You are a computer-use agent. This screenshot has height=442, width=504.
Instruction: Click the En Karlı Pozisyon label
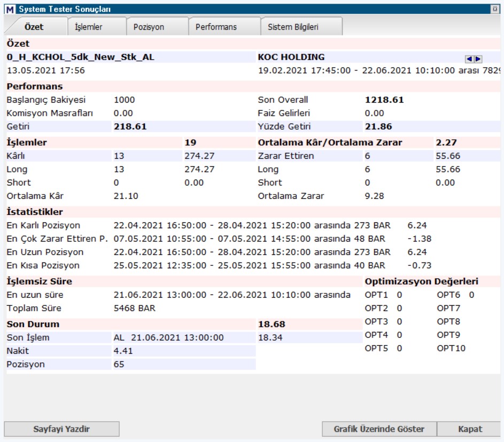tap(43, 226)
